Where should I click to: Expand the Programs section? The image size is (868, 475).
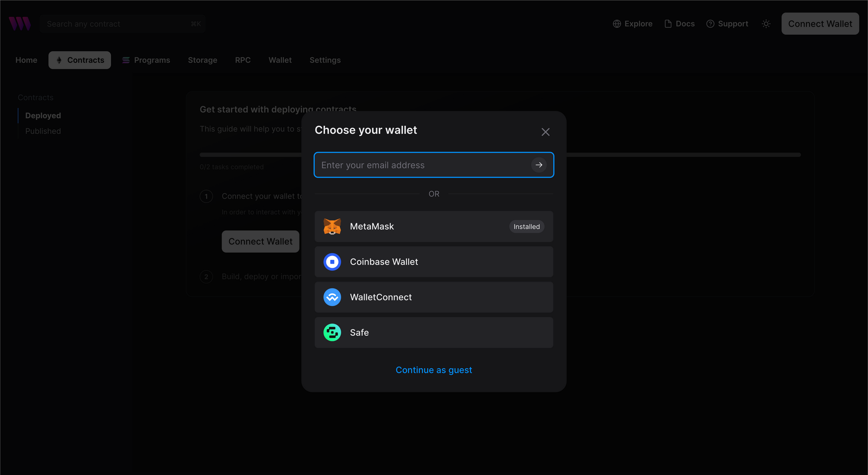(x=146, y=60)
